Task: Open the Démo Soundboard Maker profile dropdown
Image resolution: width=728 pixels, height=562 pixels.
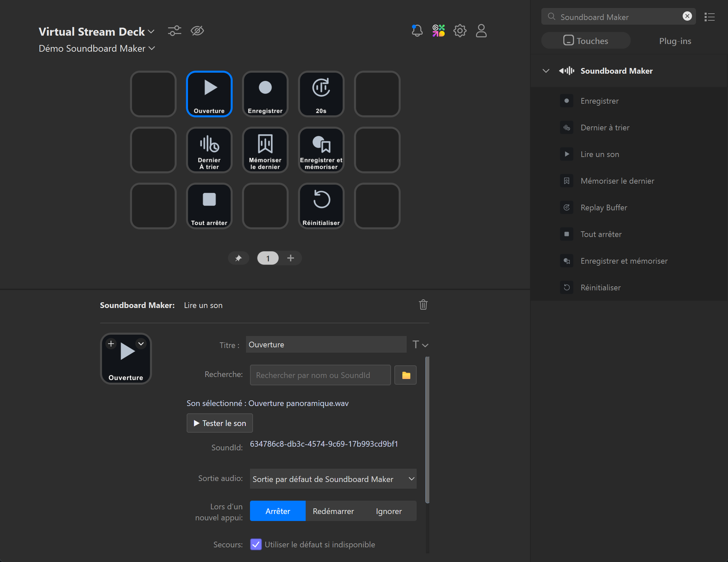Action: click(x=97, y=48)
